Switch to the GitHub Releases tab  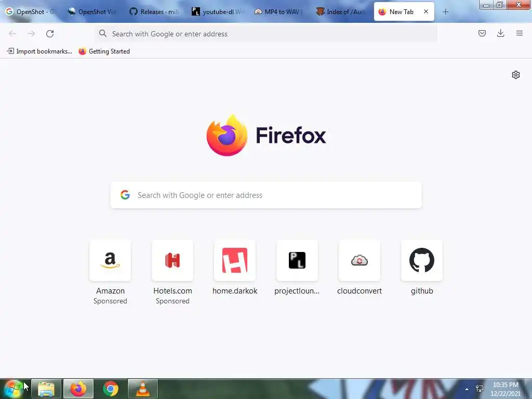click(x=155, y=12)
